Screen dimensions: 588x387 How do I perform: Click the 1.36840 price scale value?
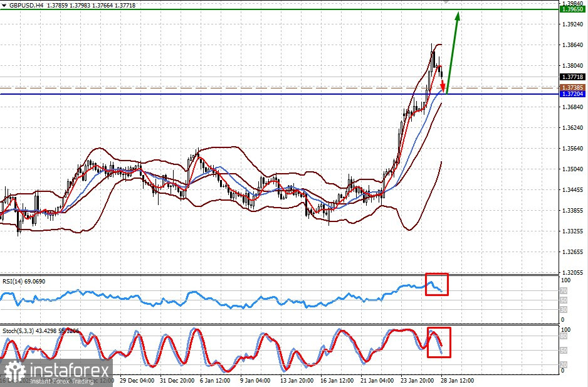click(x=572, y=107)
